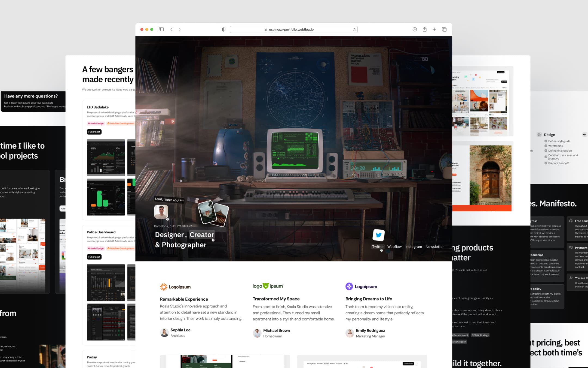Click the purple Logoipsum logo

361,286
